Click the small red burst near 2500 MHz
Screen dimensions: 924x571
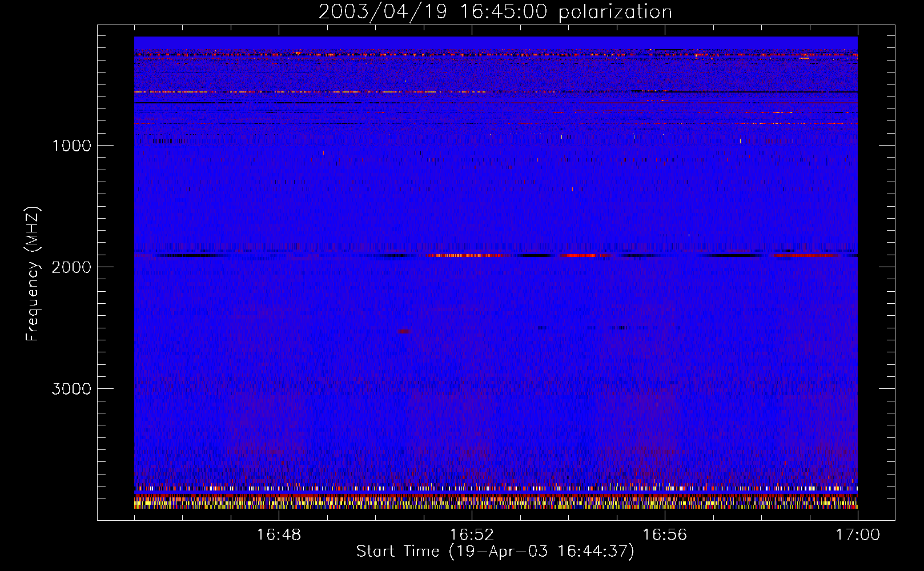[x=405, y=331]
